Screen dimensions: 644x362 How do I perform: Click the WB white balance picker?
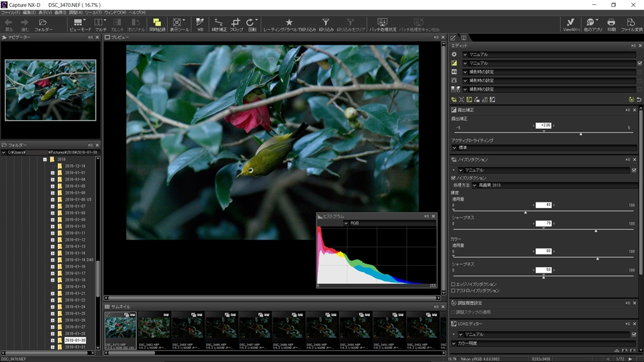[x=200, y=24]
